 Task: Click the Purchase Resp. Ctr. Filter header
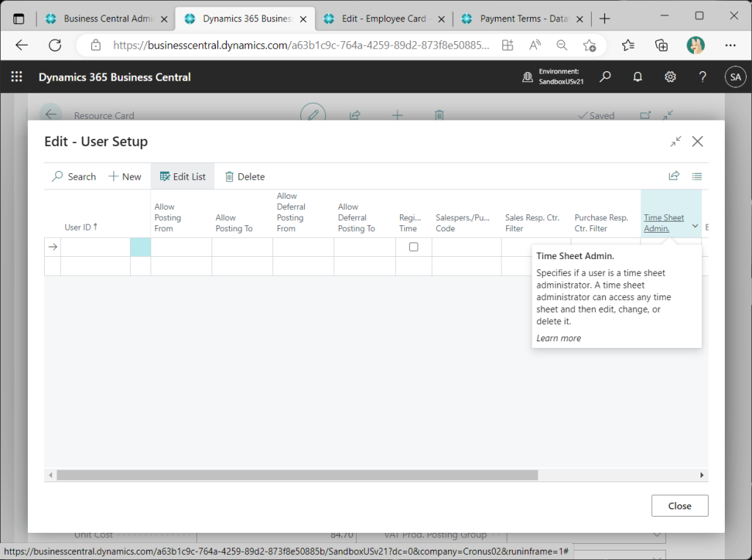(601, 223)
